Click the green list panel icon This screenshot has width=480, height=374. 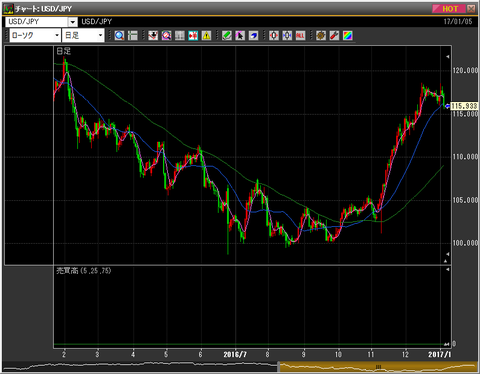click(x=133, y=35)
